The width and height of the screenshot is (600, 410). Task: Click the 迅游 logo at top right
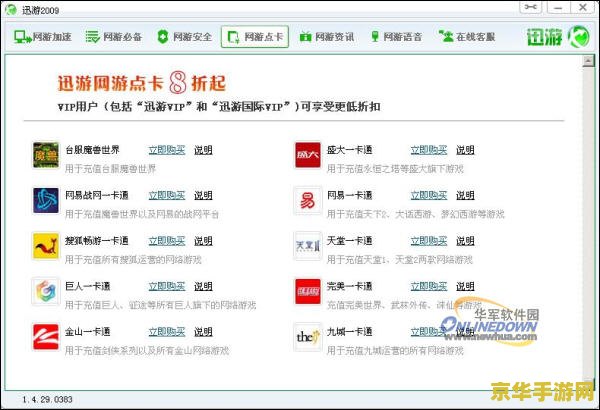pyautogui.click(x=558, y=37)
